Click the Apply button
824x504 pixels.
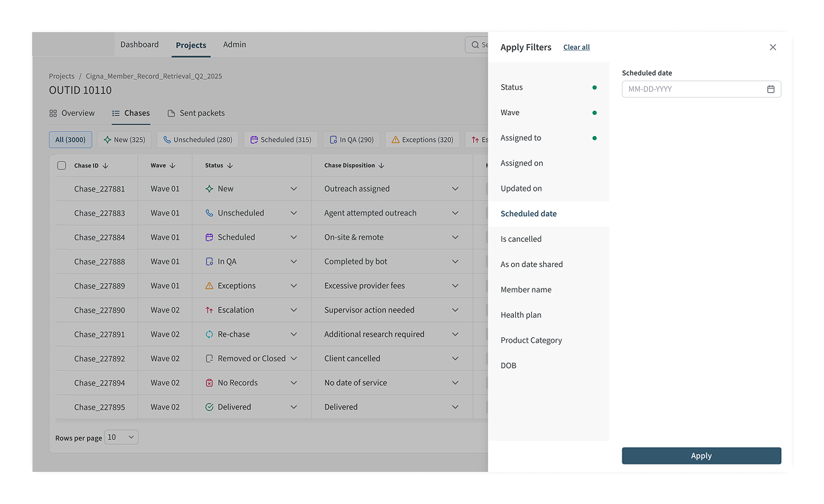point(701,456)
